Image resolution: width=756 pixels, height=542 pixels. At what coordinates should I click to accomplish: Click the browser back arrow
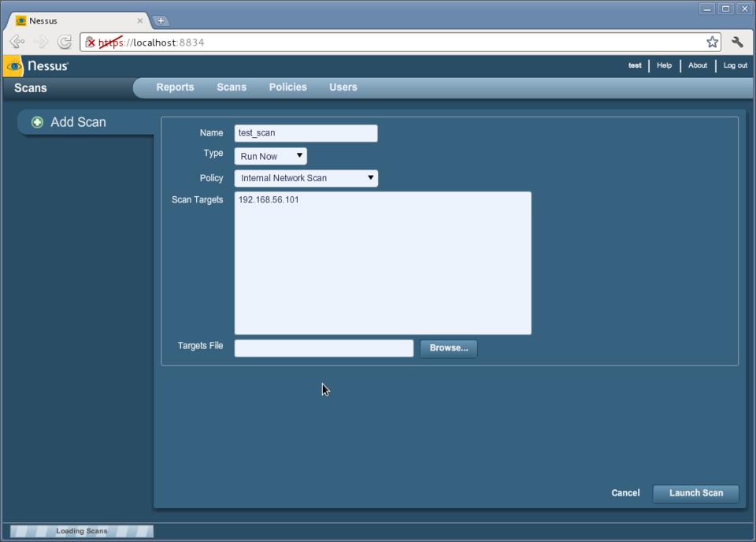(x=17, y=43)
